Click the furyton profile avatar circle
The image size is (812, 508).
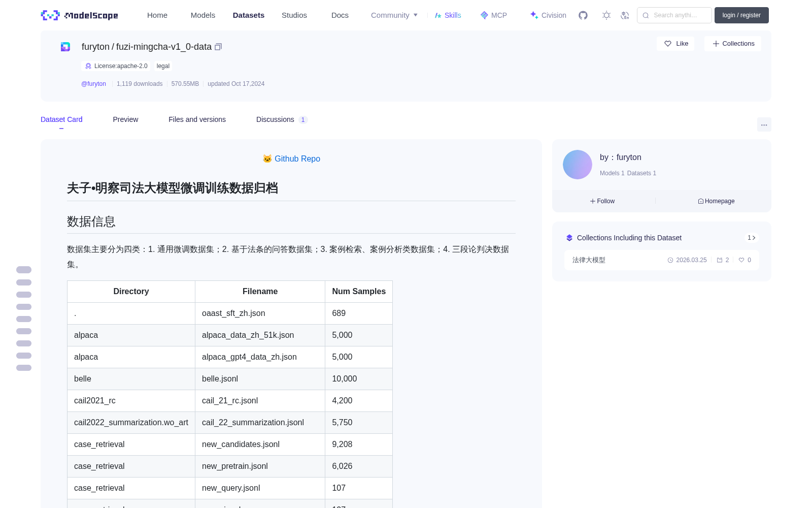click(578, 165)
